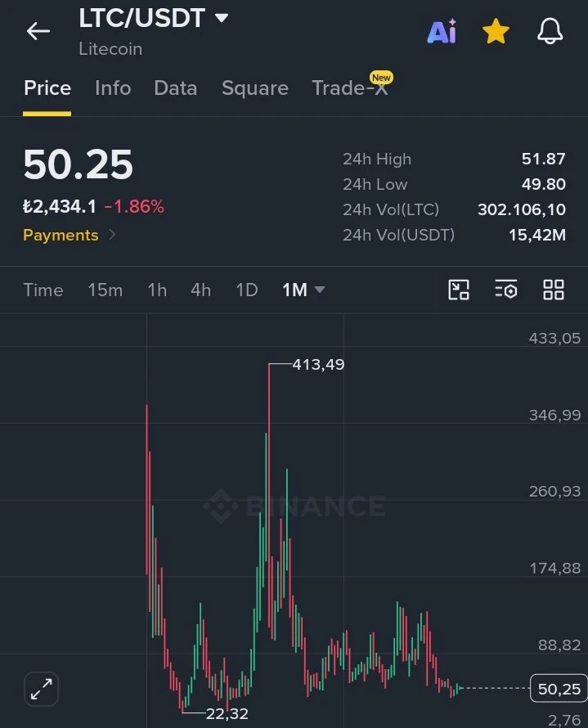The width and height of the screenshot is (588, 728).
Task: Go back using the left arrow
Action: click(x=38, y=32)
